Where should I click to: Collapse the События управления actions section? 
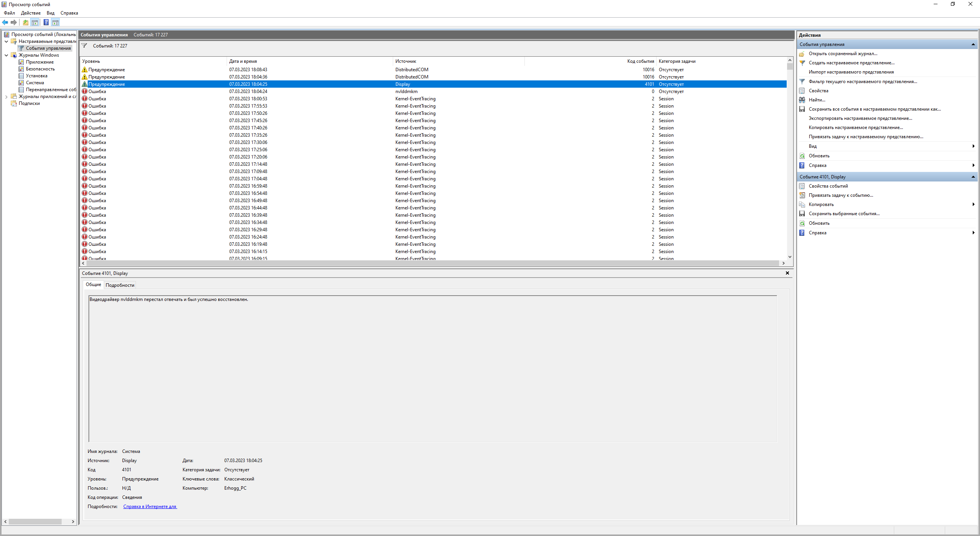coord(973,44)
